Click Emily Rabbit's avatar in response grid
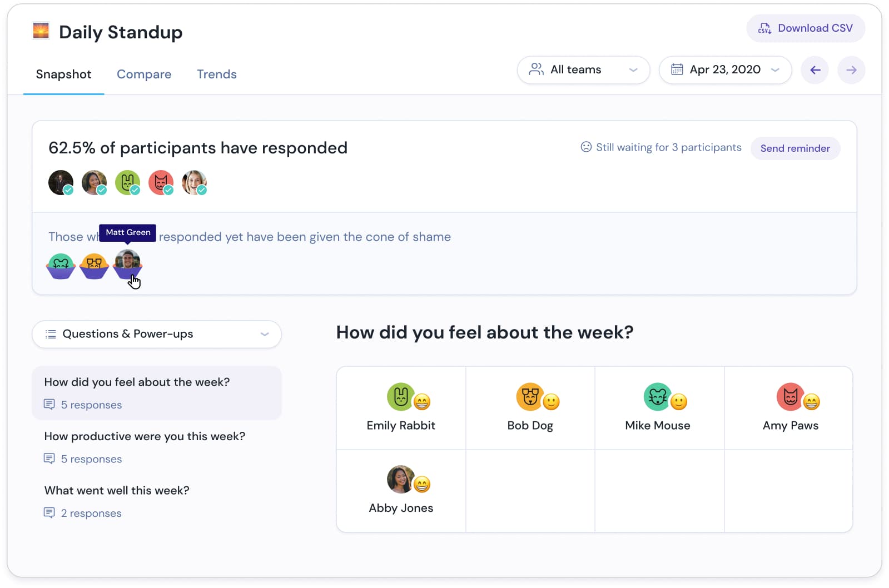 point(400,397)
